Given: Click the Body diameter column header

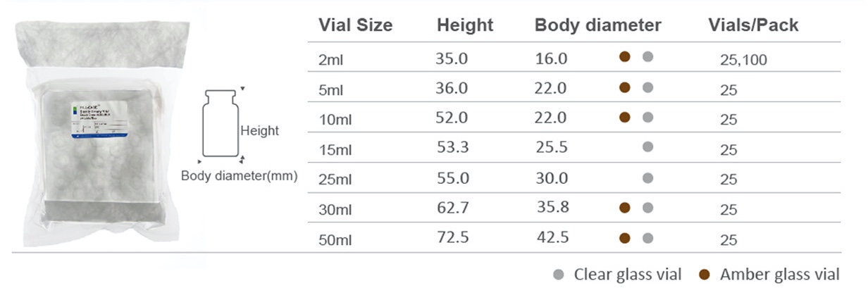Looking at the screenshot, I should (x=598, y=25).
